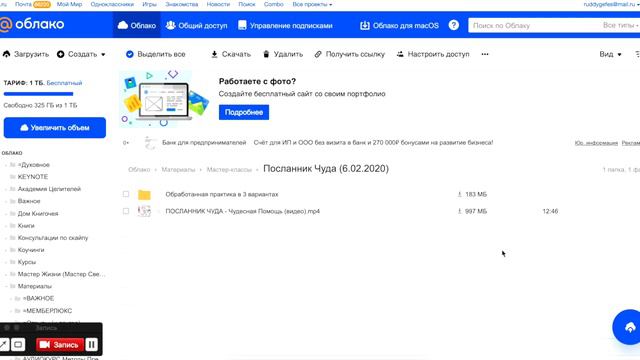640x360 pixels.
Task: Focus the Поиск по Облаку field
Action: tap(535, 25)
